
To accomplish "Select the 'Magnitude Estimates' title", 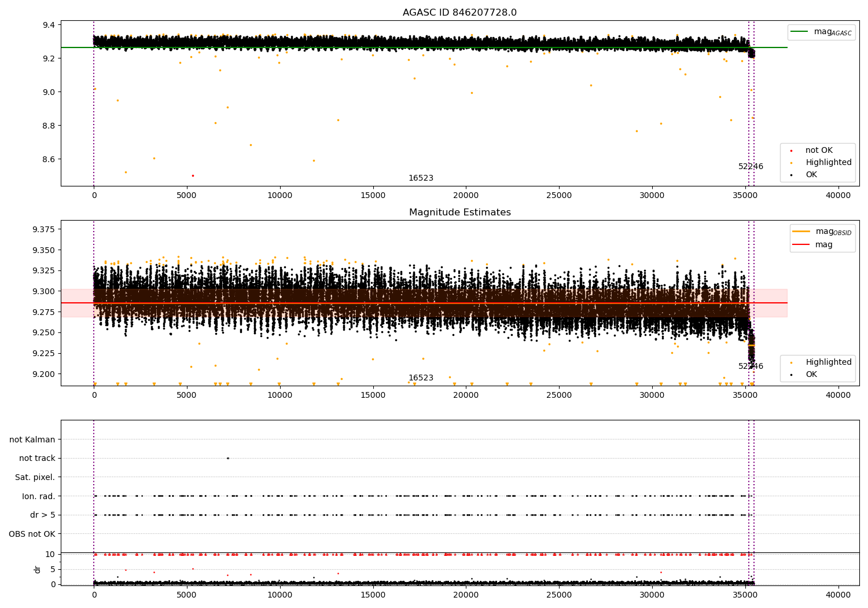I will [x=459, y=213].
